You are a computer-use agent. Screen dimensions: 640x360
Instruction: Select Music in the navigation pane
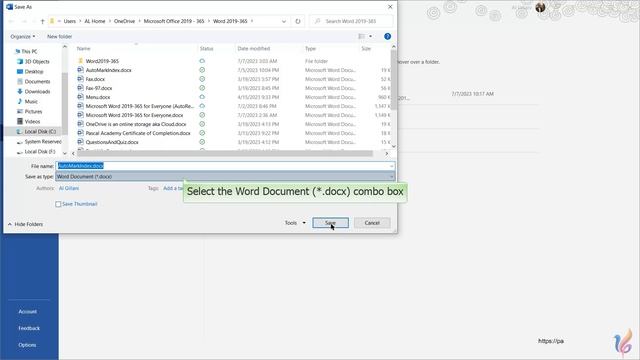31,102
